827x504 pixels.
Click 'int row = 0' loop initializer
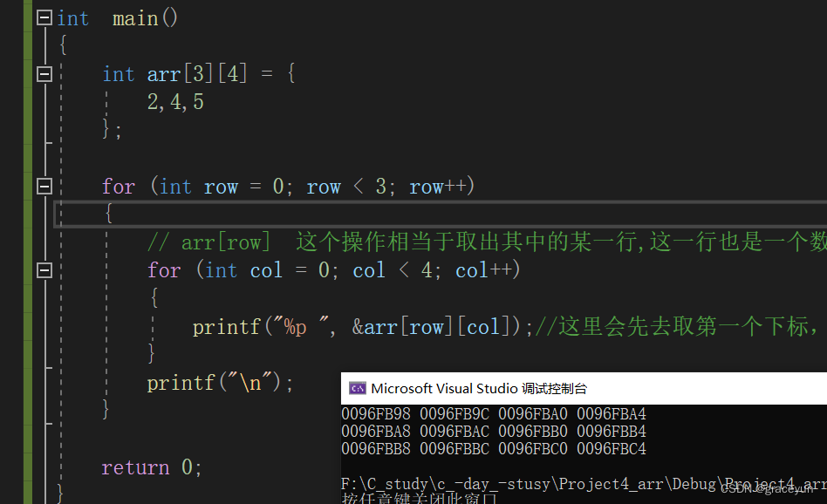221,187
